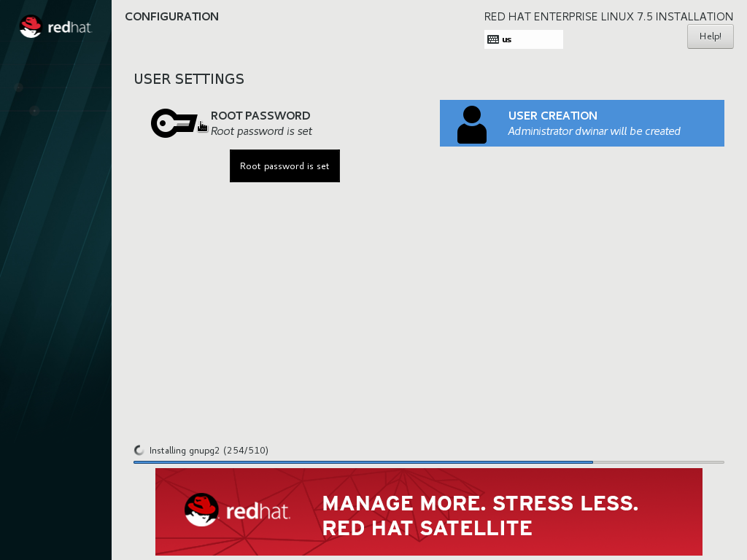Click the USER SETTINGS heading

coord(189,79)
